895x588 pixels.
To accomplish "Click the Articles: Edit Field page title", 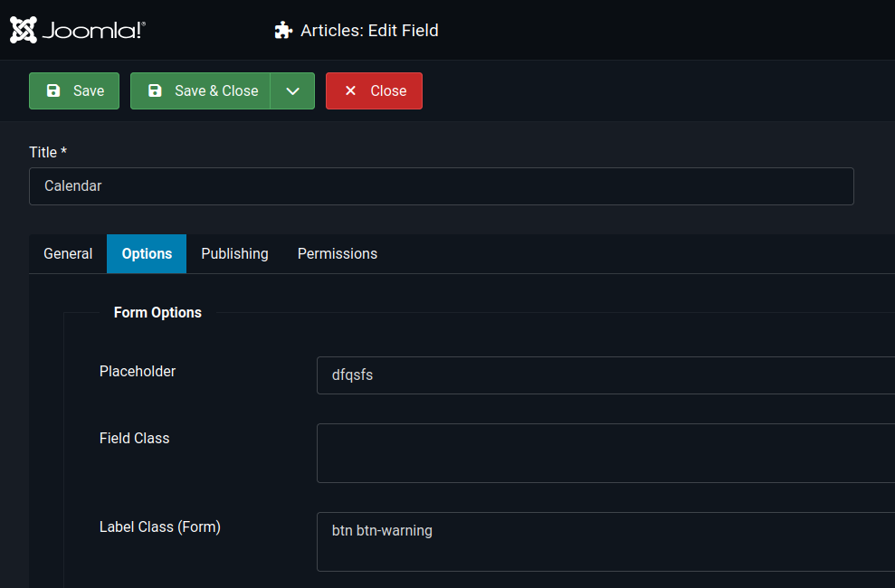I will 369,30.
